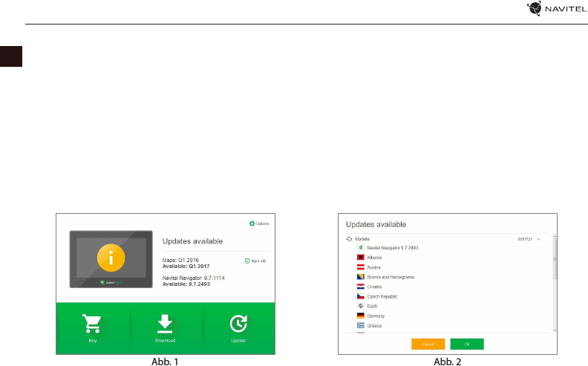
Task: Click the Austria flag icon
Action: 360,267
